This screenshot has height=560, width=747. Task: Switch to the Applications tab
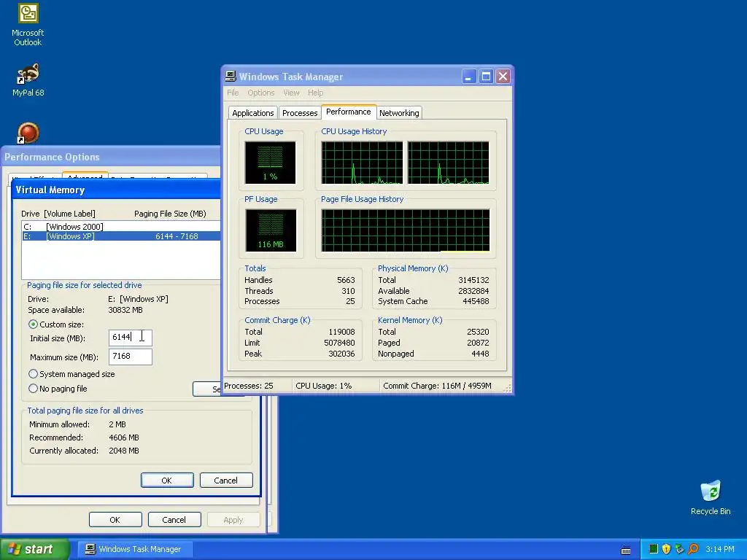(x=253, y=113)
